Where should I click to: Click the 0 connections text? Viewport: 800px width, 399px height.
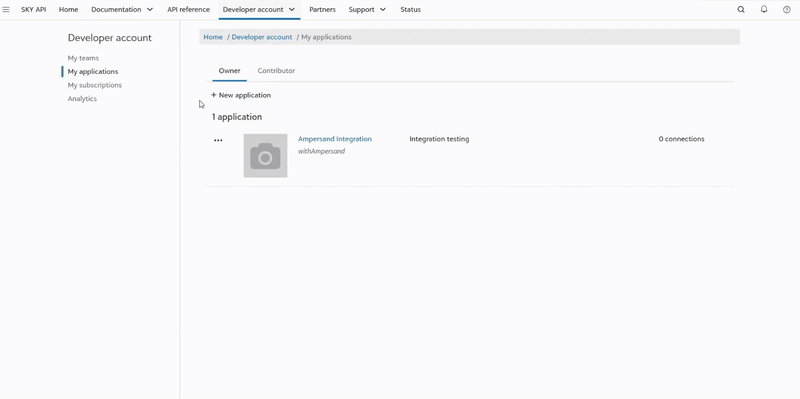pyautogui.click(x=681, y=139)
